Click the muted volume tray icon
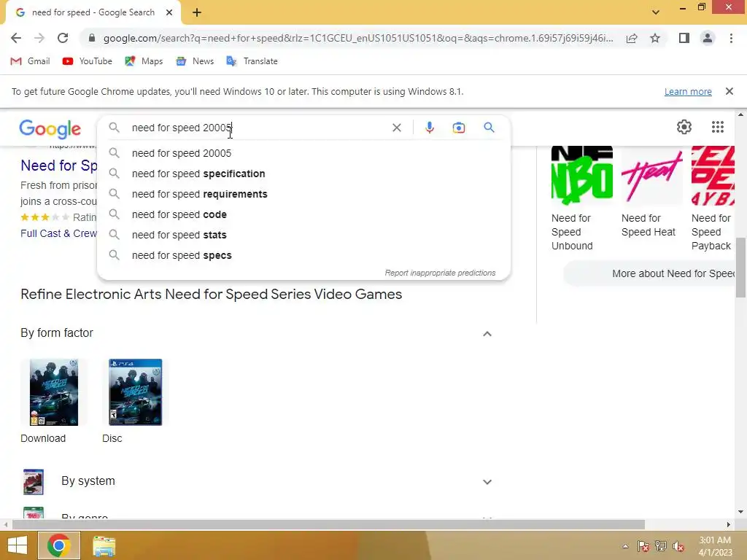This screenshot has height=560, width=747. (678, 546)
